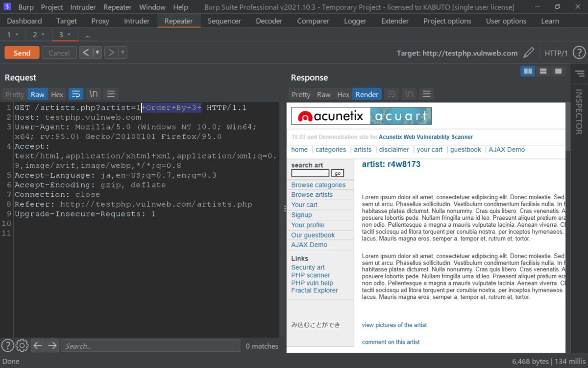The height and width of the screenshot is (368, 588).
Task: Click acunetix acuart logo image
Action: coord(362,116)
